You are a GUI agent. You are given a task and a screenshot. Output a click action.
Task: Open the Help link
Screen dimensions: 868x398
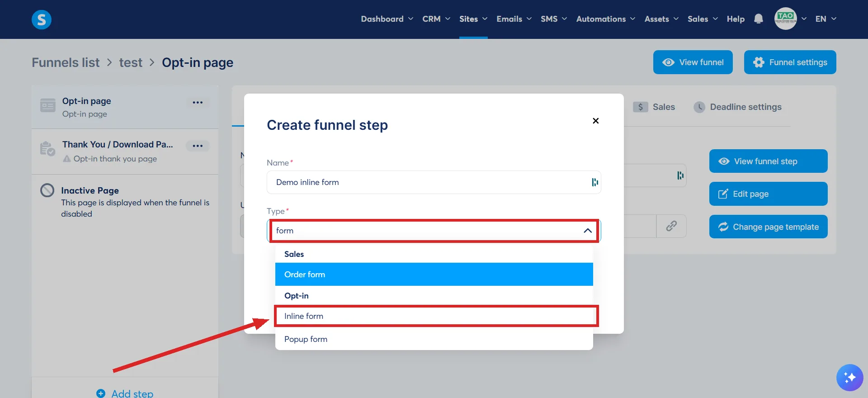click(736, 19)
